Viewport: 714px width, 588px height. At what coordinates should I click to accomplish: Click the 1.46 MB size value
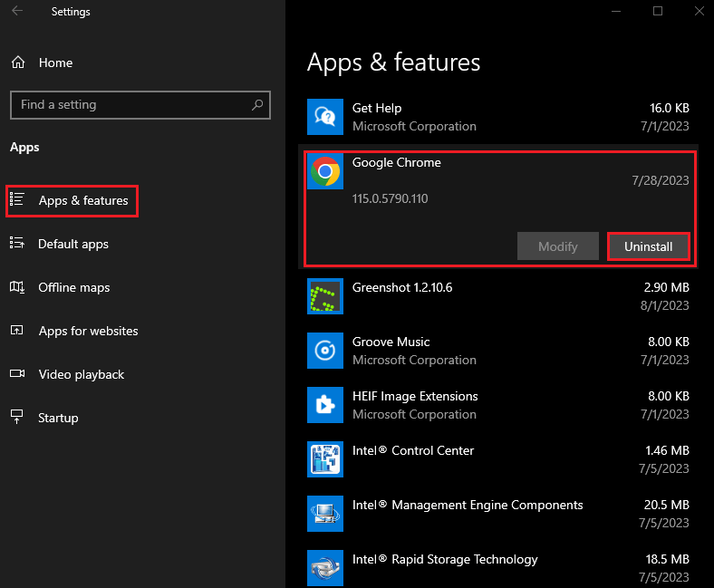667,450
